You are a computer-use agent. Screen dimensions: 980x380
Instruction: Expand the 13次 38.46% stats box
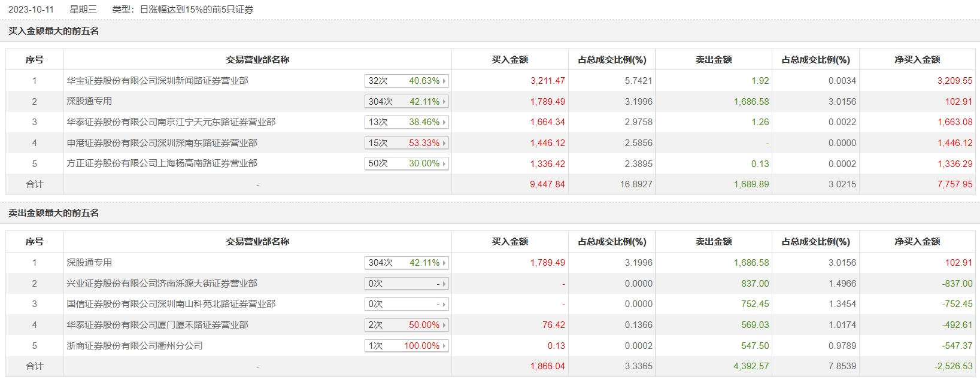[406, 122]
